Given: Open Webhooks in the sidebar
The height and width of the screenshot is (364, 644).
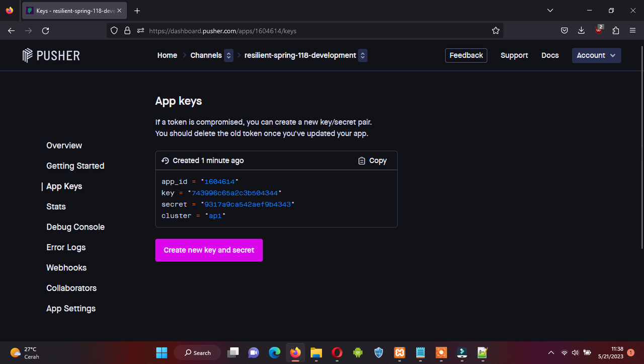Looking at the screenshot, I should pyautogui.click(x=66, y=268).
